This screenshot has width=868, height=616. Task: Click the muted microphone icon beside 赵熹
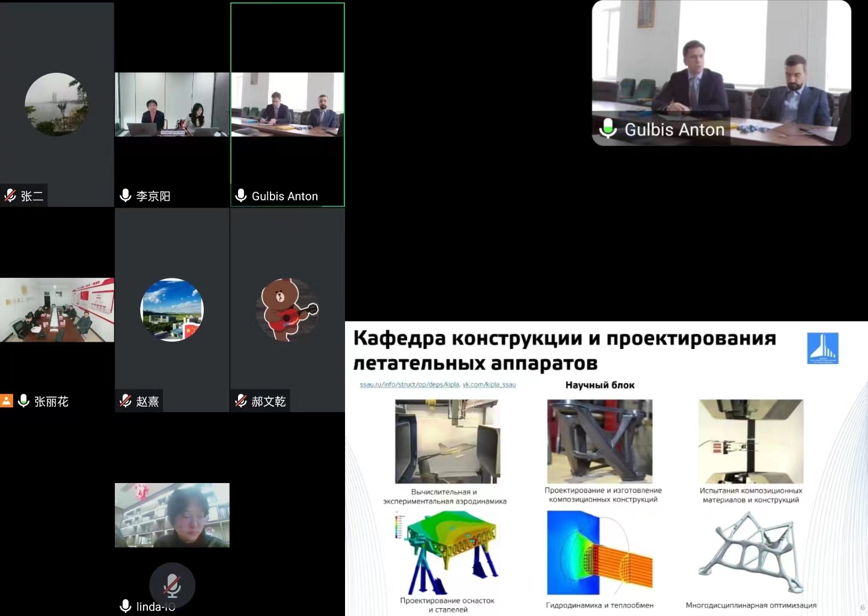(x=126, y=401)
